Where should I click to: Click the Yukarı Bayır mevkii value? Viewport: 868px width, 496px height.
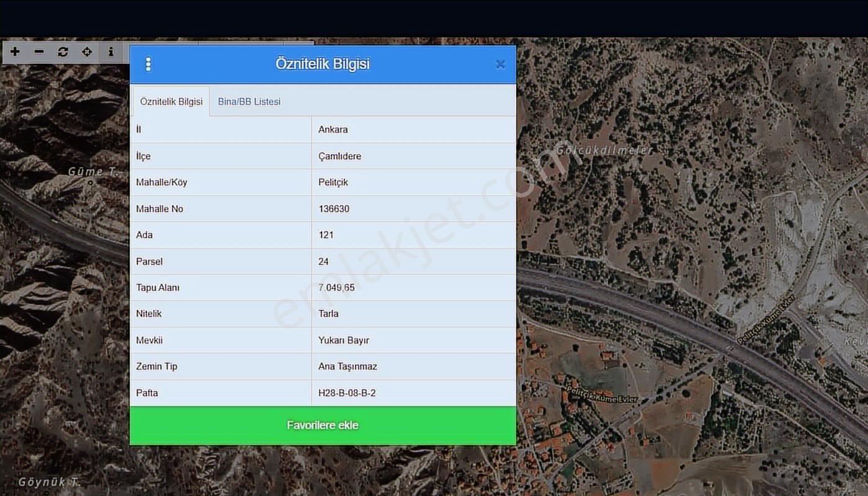coord(344,340)
